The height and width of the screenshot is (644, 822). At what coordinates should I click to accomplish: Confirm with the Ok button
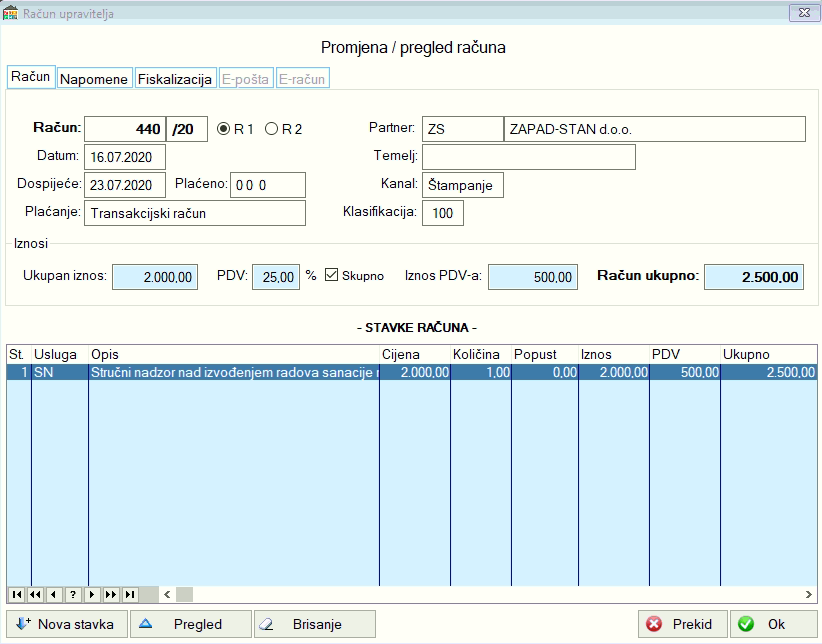click(x=774, y=624)
